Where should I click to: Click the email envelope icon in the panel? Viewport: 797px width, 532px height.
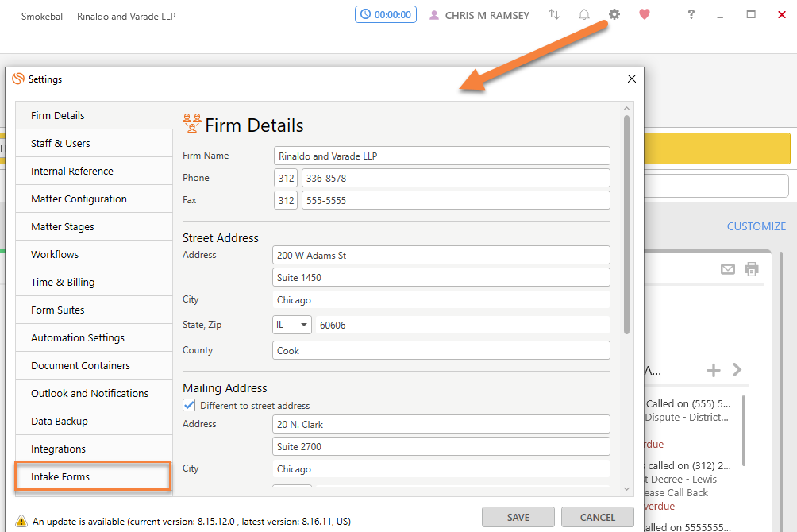[x=727, y=269]
